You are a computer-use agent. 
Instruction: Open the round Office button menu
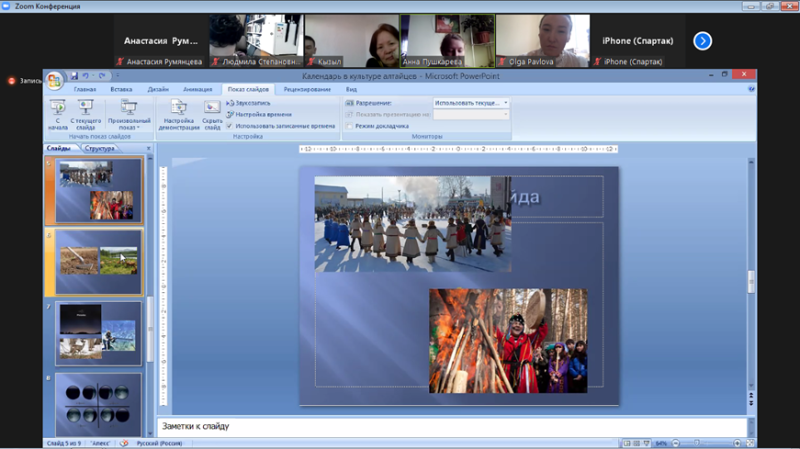[x=54, y=80]
